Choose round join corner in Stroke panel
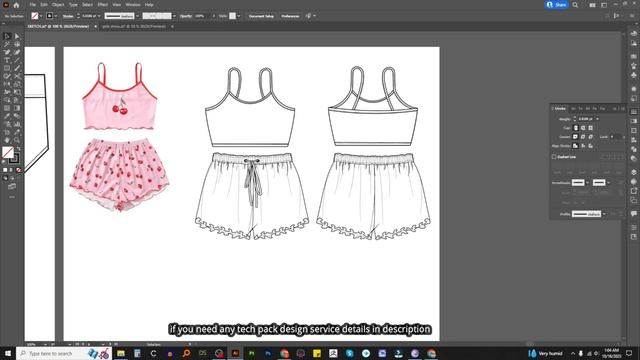This screenshot has width=640, height=360. pos(583,137)
